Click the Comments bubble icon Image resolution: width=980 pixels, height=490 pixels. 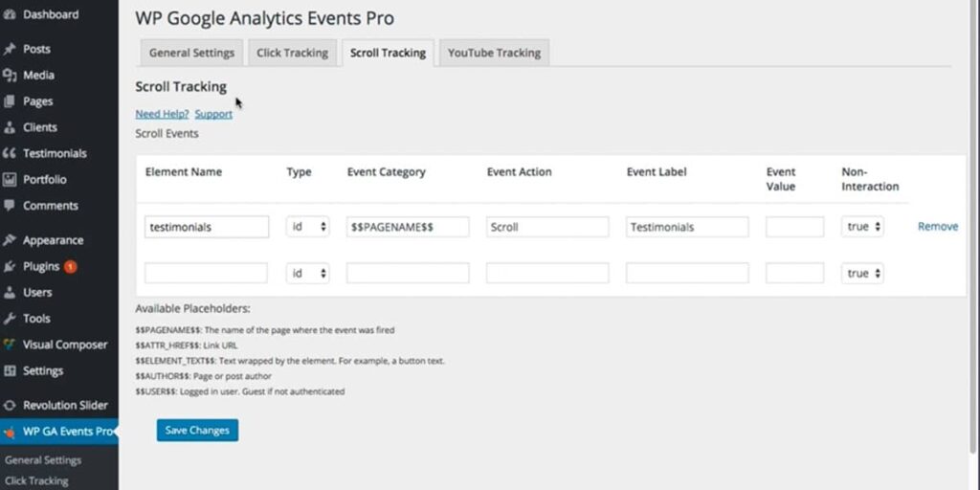(10, 206)
